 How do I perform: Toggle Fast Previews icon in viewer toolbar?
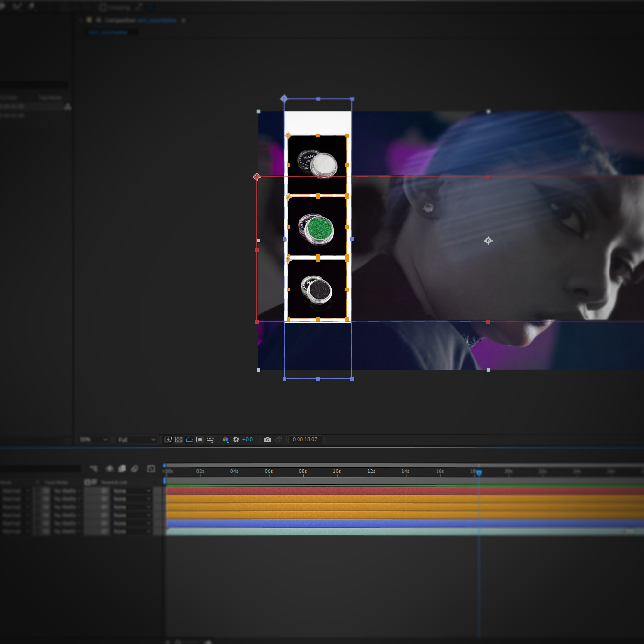(x=168, y=439)
